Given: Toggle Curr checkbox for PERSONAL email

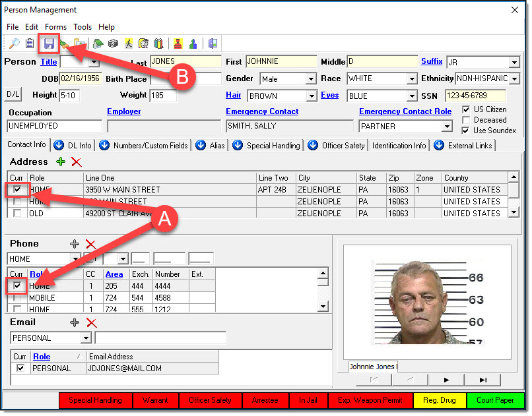Looking at the screenshot, I should pos(20,368).
